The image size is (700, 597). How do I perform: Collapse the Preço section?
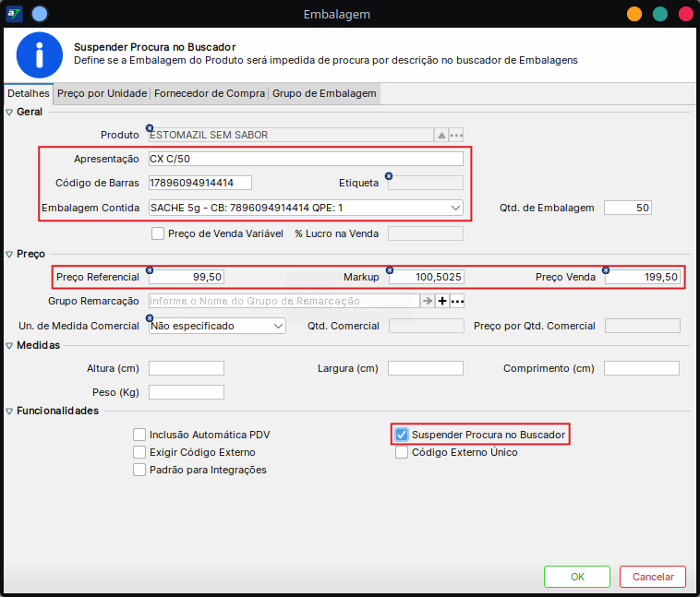(x=10, y=254)
